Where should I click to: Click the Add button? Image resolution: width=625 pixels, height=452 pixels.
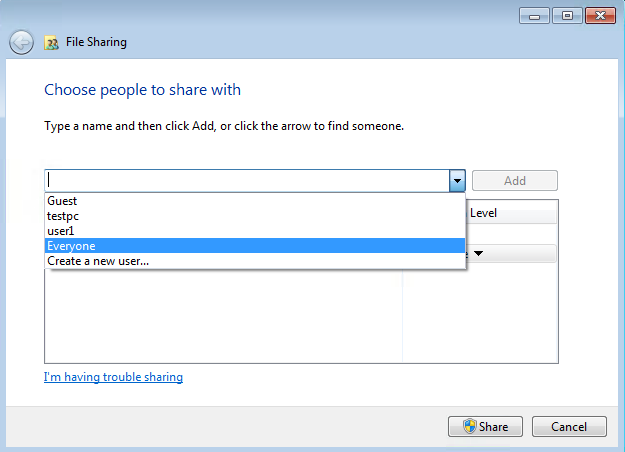pyautogui.click(x=515, y=181)
